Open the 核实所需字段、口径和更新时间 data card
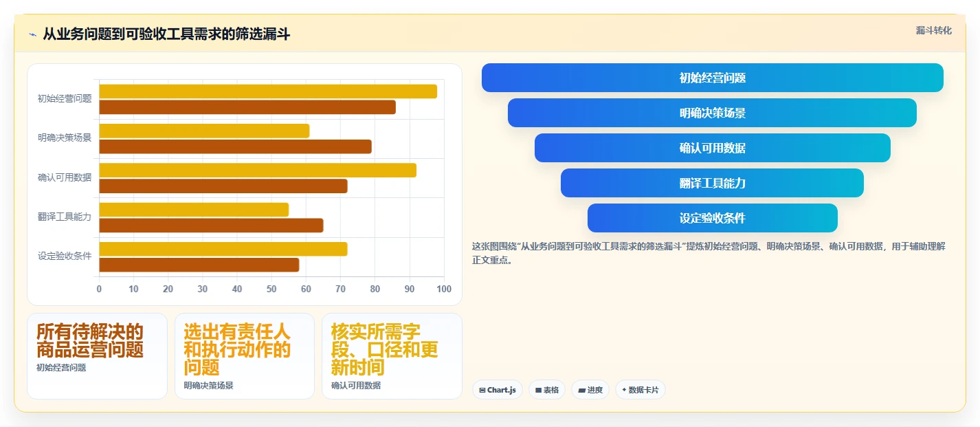 click(392, 356)
